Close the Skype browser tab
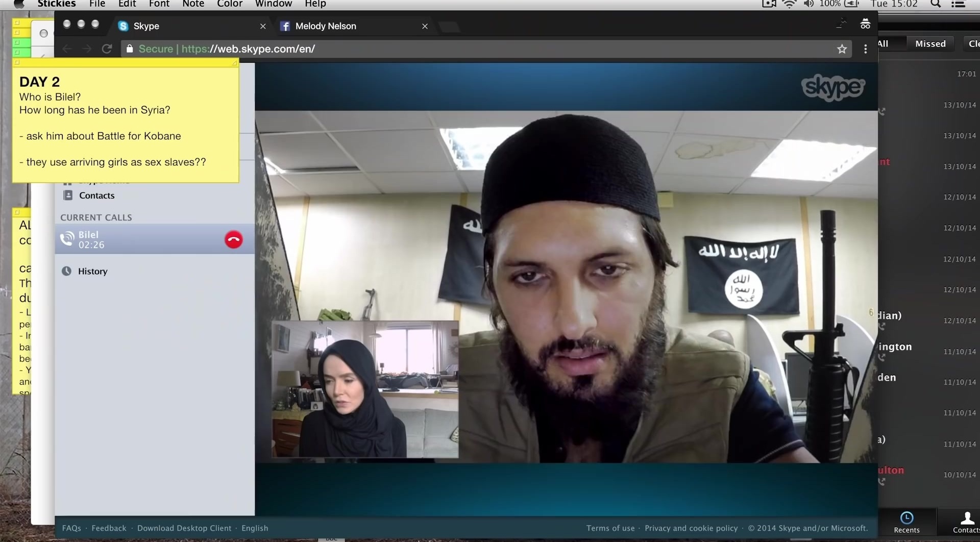This screenshot has height=542, width=980. pyautogui.click(x=263, y=26)
